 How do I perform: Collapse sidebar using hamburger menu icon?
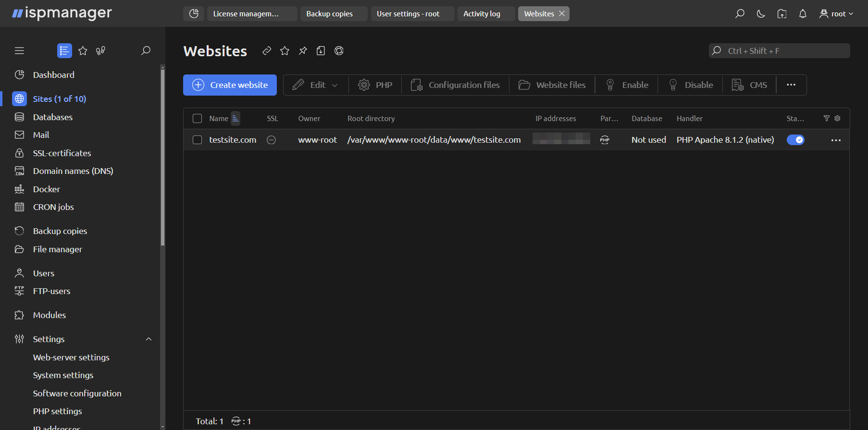click(19, 50)
